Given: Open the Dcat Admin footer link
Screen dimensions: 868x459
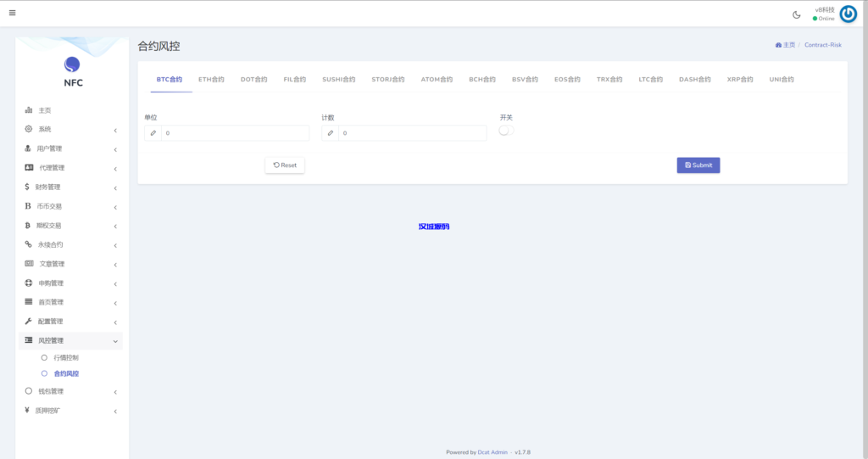Looking at the screenshot, I should (x=492, y=452).
